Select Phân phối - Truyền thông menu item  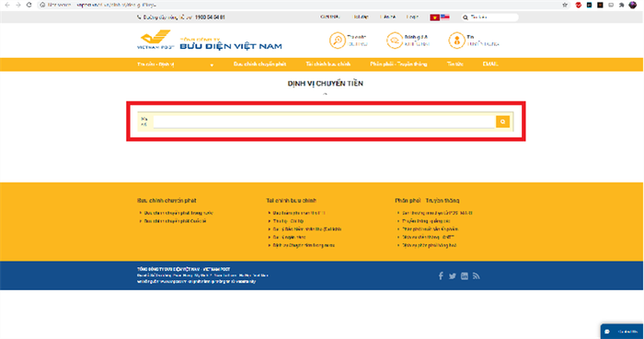tap(398, 64)
